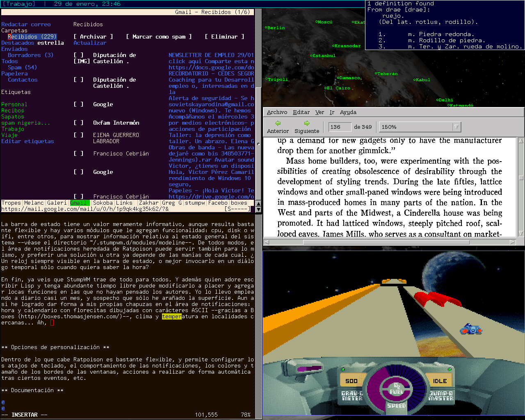Click the [Trabajo] group indicator in top bar

(x=19, y=4)
